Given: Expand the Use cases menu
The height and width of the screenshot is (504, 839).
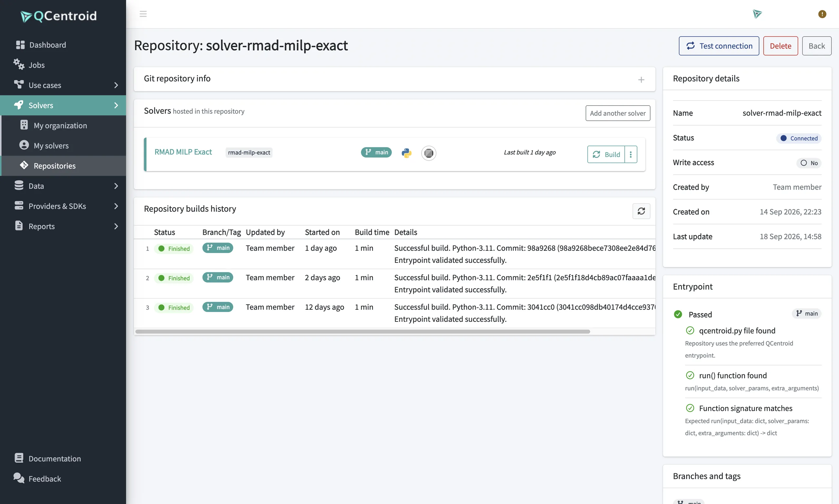Looking at the screenshot, I should click(63, 85).
